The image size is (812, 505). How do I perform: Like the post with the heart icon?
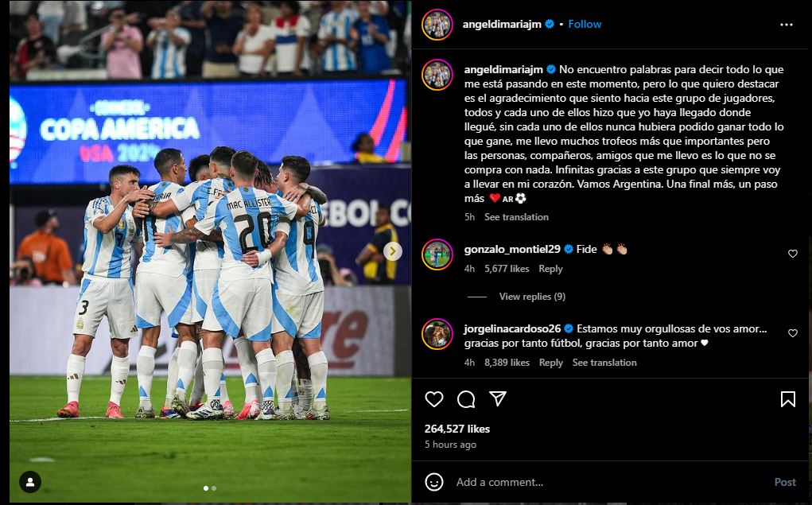click(434, 398)
